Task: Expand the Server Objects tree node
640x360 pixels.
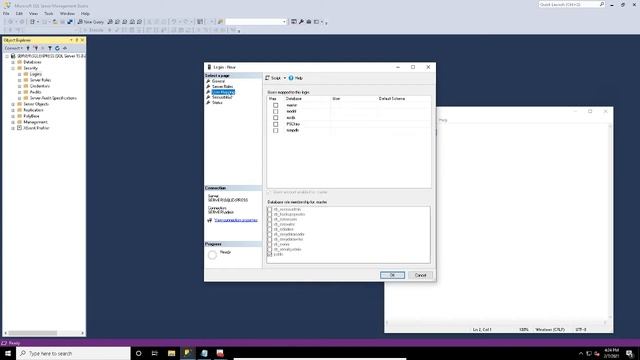Action: pyautogui.click(x=13, y=104)
